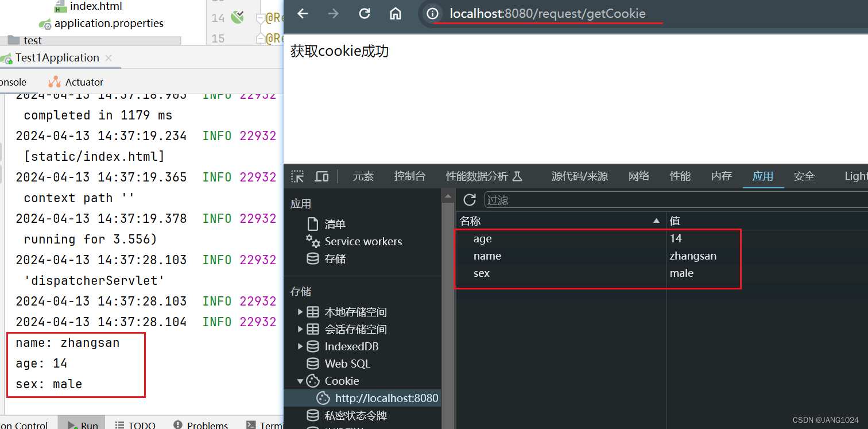Switch to the Actuator tab
Image resolution: width=868 pixels, height=429 pixels.
pyautogui.click(x=84, y=82)
